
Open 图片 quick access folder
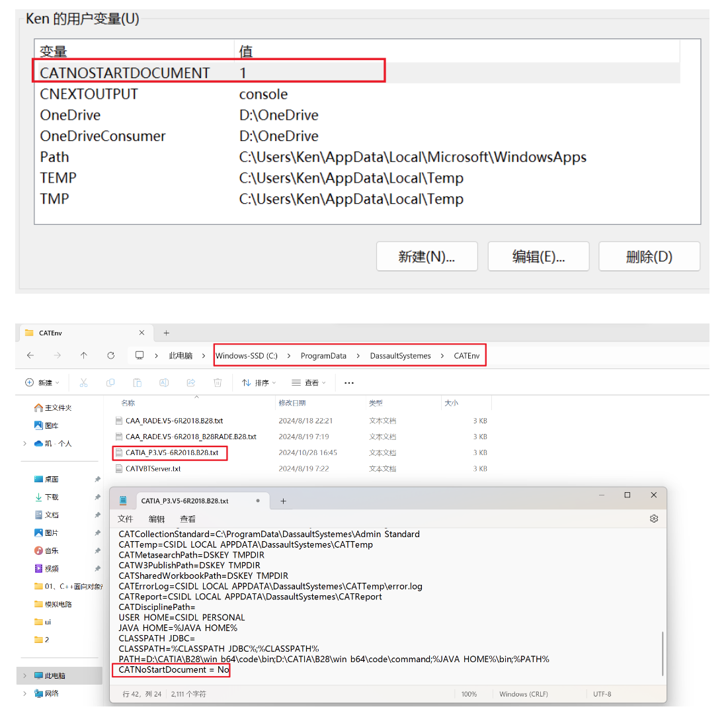pos(46,533)
